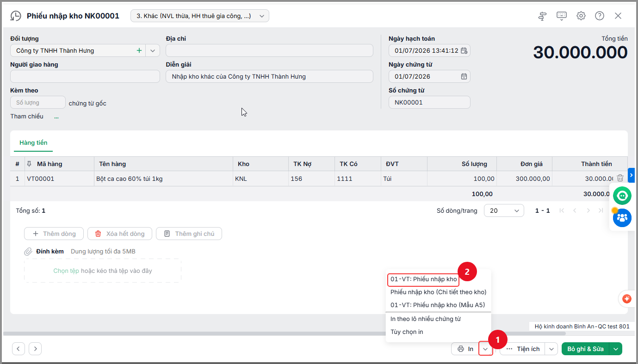Viewport: 638px width, 364px height.
Task: Click the paperclip Đính kèm icon
Action: [x=29, y=252]
